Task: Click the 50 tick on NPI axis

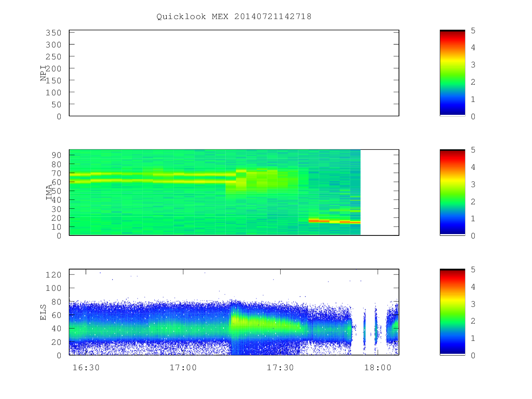Action: pyautogui.click(x=56, y=105)
